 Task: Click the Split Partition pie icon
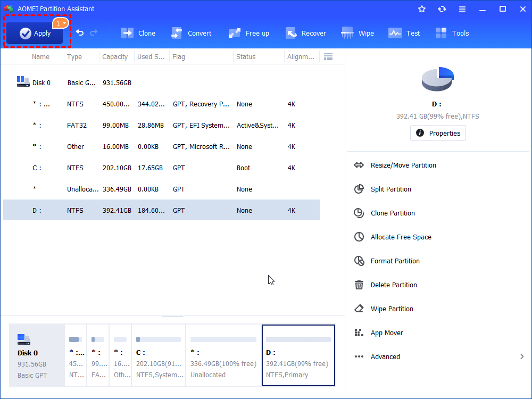click(x=359, y=189)
